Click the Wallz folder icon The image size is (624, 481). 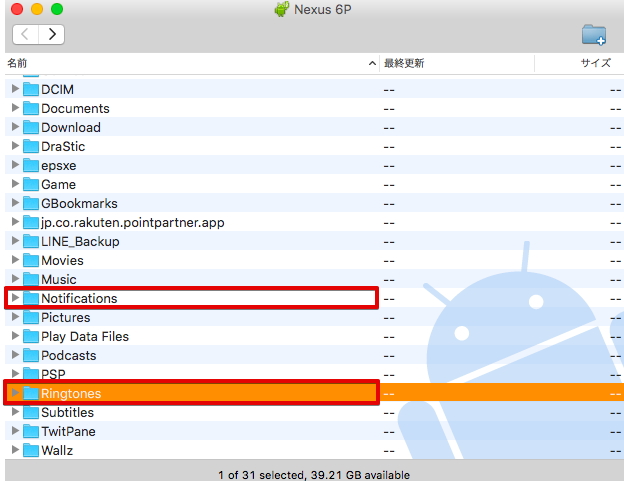click(x=31, y=450)
